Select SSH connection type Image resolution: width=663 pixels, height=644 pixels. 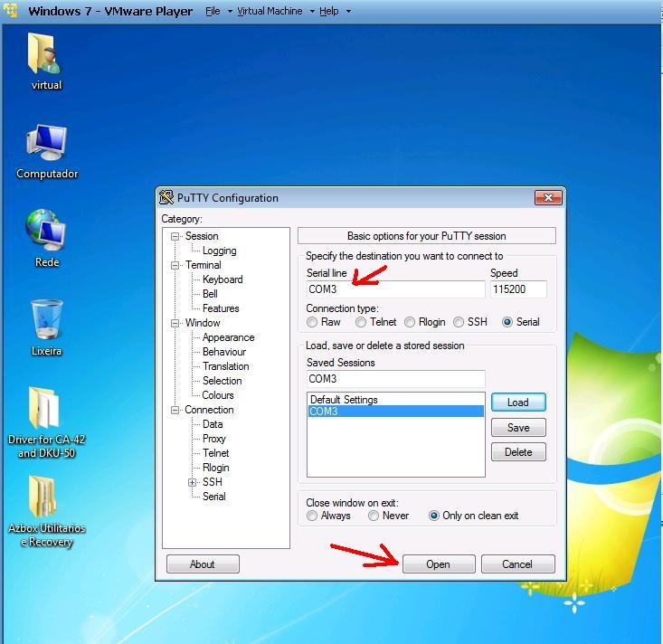coord(459,322)
